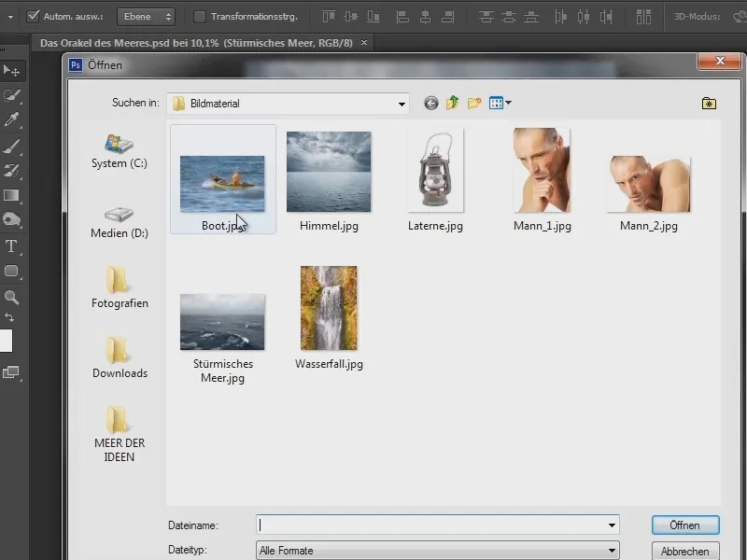Image resolution: width=747 pixels, height=560 pixels.
Task: Go back to last visited folder
Action: pyautogui.click(x=430, y=103)
